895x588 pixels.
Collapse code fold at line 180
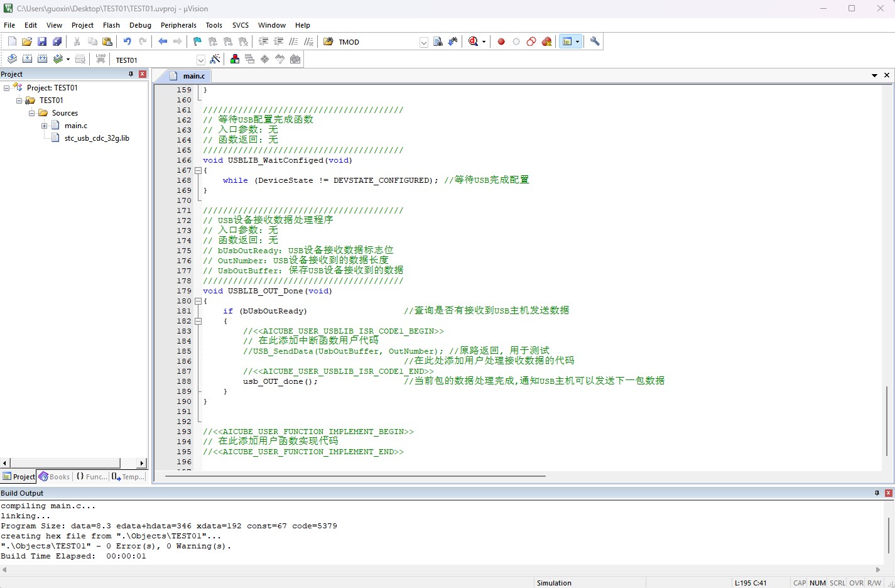[x=198, y=301]
